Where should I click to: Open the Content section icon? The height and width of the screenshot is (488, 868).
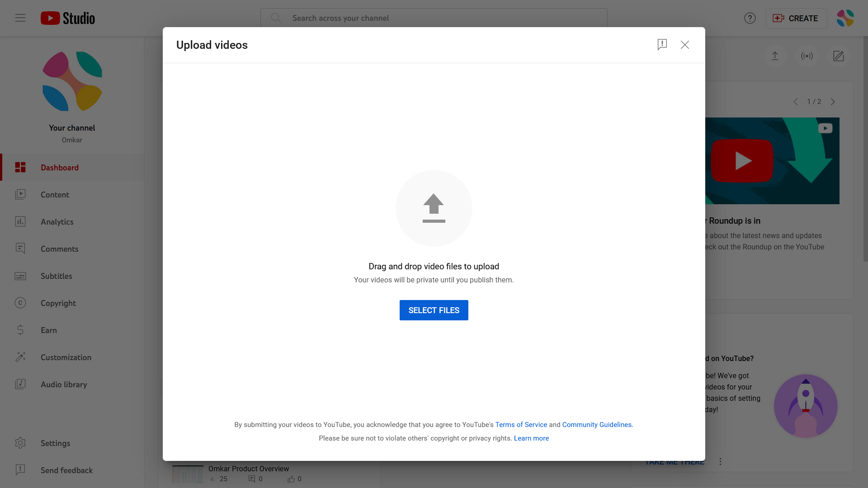click(x=20, y=194)
